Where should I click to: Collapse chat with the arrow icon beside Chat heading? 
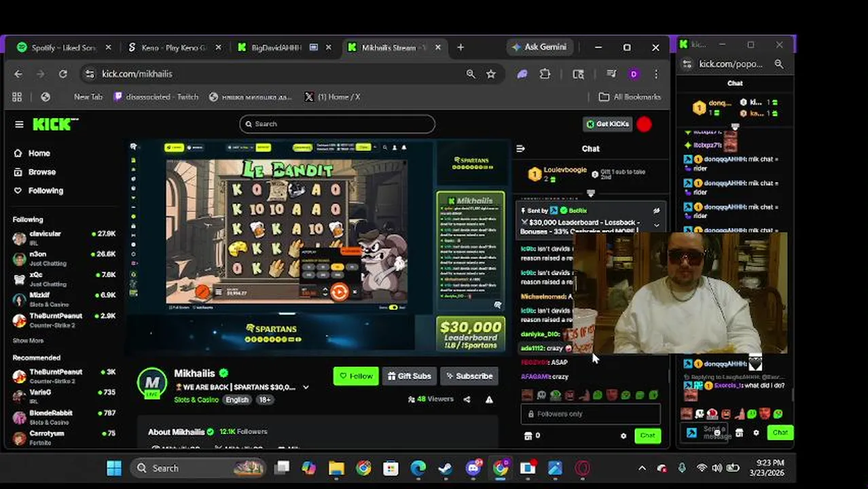point(520,149)
